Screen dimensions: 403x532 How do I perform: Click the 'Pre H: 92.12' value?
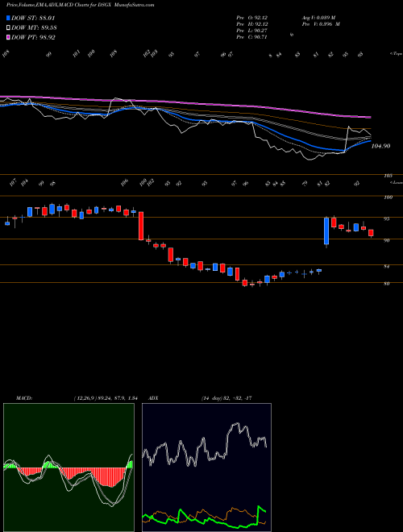[251, 24]
